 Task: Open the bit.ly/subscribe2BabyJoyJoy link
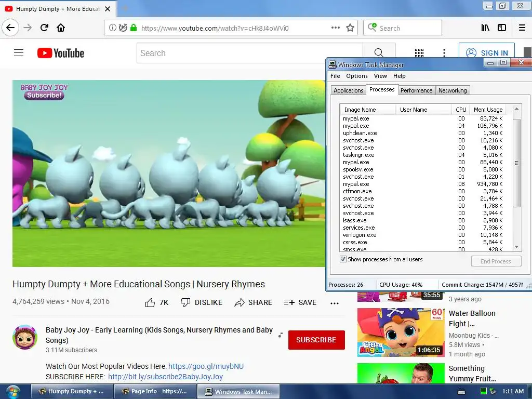pos(165,377)
